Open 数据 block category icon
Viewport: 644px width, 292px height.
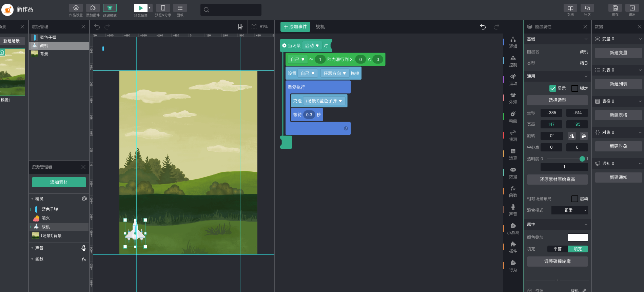click(x=513, y=170)
